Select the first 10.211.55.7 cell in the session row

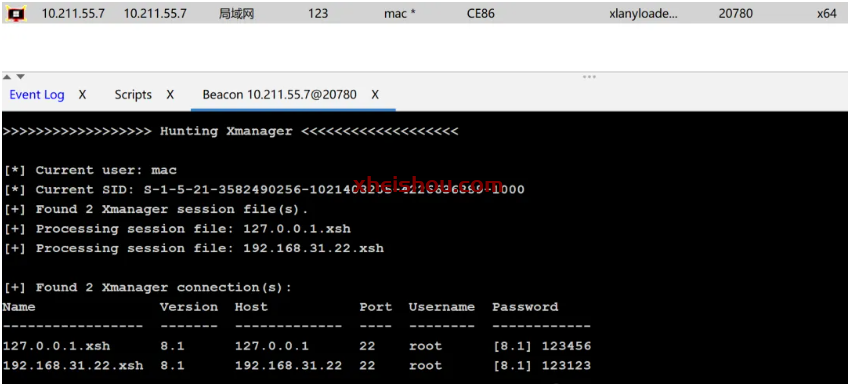coord(73,14)
